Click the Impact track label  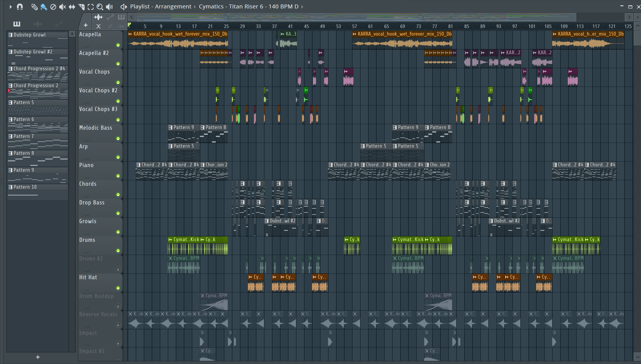click(88, 333)
